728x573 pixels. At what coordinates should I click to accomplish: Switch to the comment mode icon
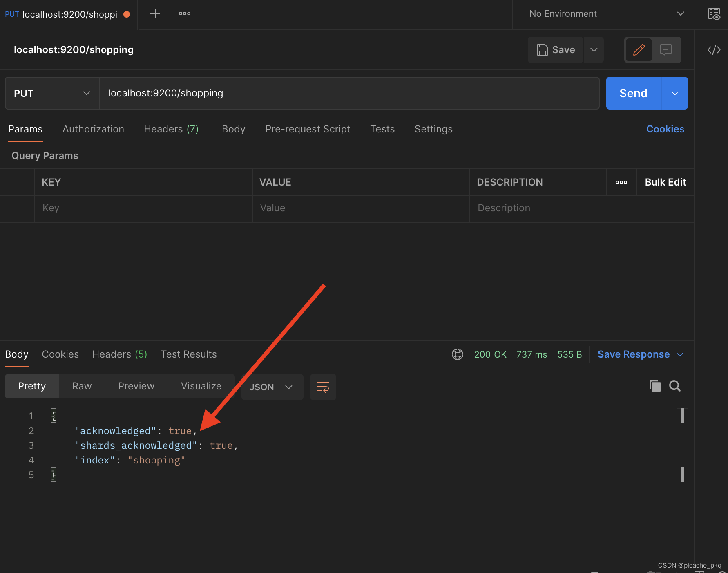coord(666,50)
